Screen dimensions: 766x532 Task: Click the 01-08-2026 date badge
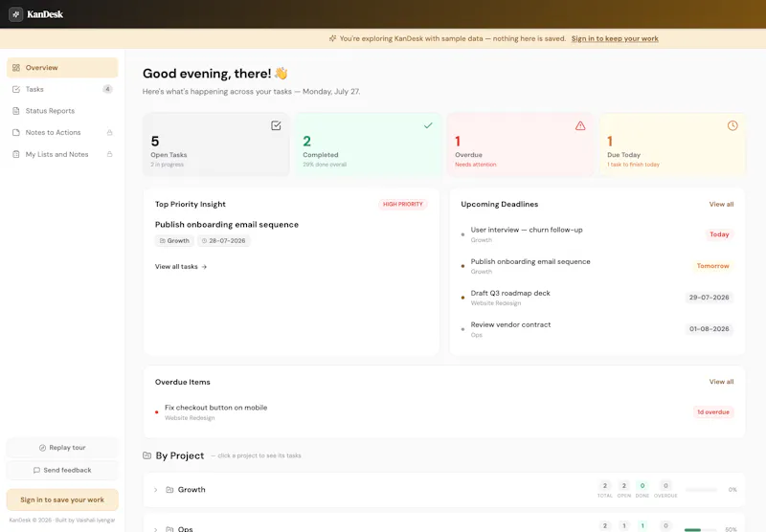(709, 329)
